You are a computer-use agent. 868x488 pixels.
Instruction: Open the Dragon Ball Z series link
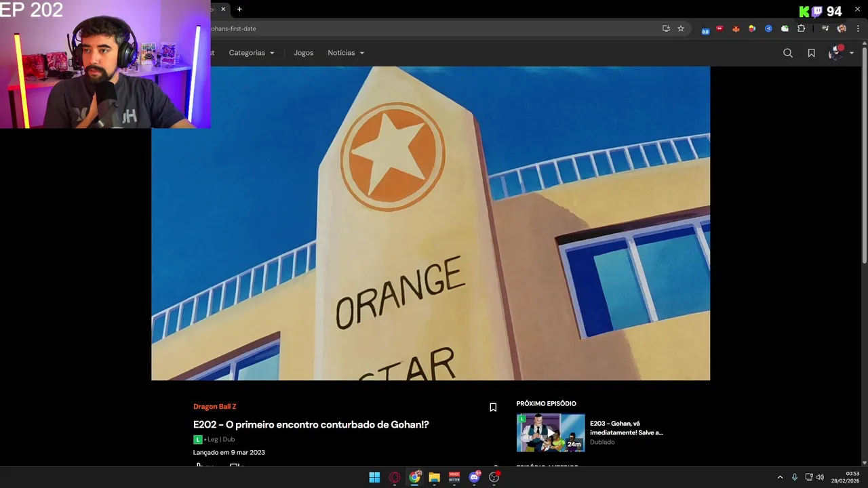[215, 407]
